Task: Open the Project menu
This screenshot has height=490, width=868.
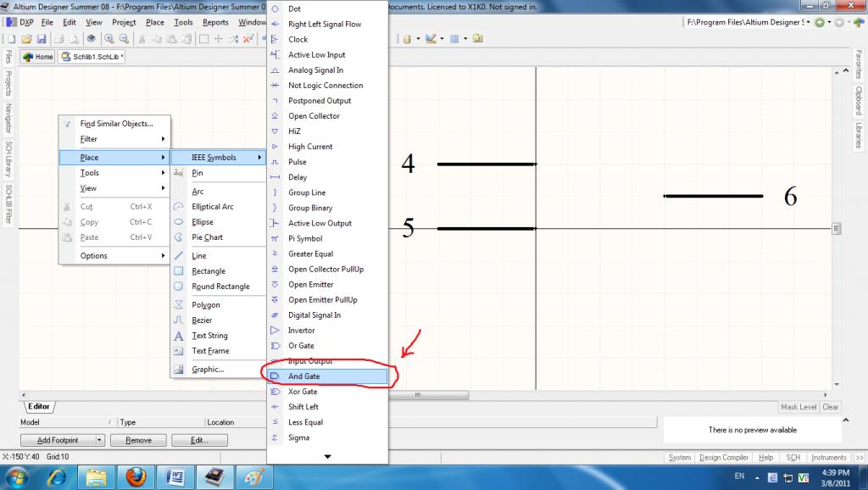Action: 124,22
